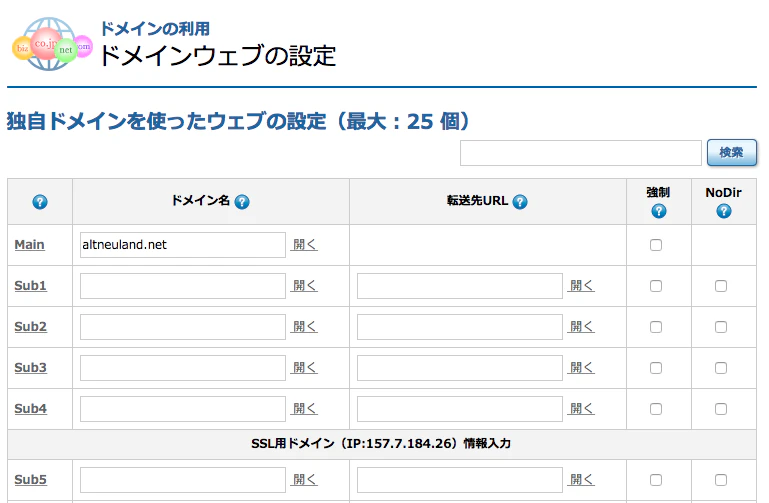The image size is (769, 503).
Task: Select the Sub3 転送先URL input field
Action: pos(460,368)
